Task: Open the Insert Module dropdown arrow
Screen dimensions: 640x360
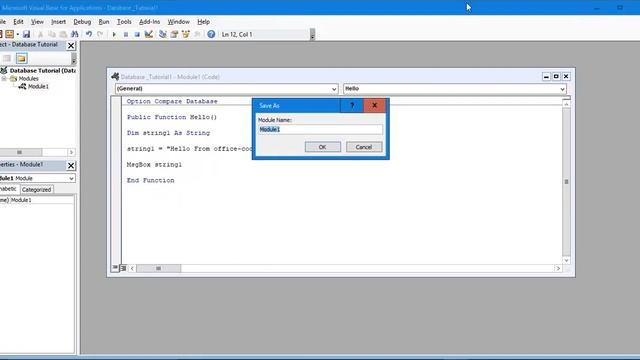Action: tap(18, 34)
